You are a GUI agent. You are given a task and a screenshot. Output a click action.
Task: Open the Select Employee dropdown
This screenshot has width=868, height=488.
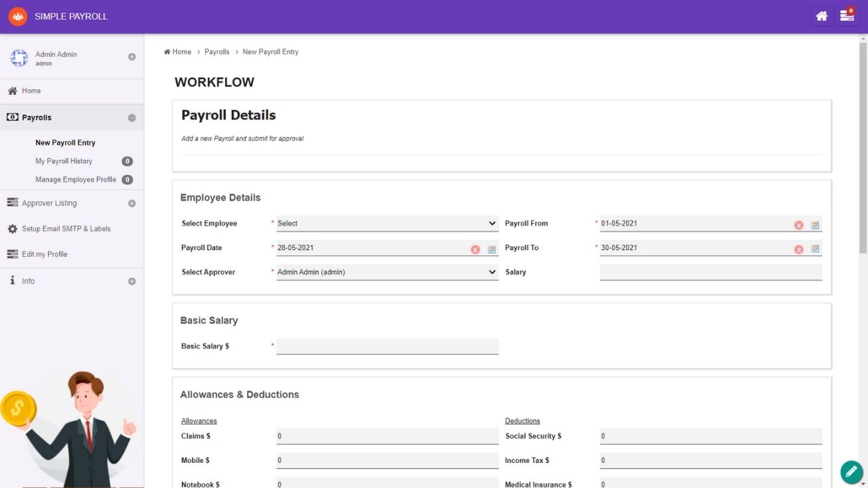387,224
